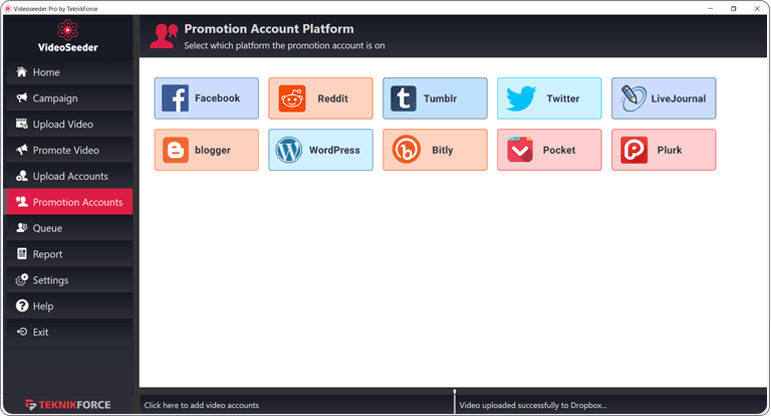Click 'Video uploaded successfully to Dropbox...' status
The height and width of the screenshot is (416, 771).
(533, 405)
